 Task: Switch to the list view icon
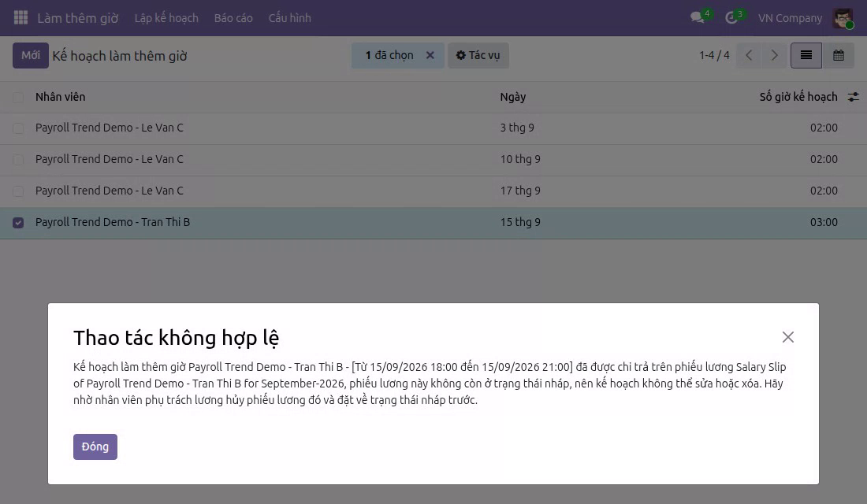point(806,55)
